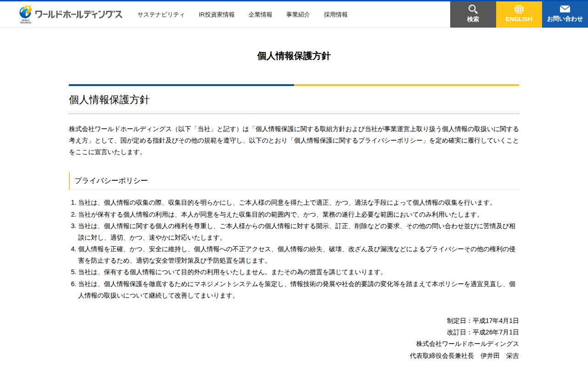Screen dimensions: 588x368
Task: Open the 企業情報 menu
Action: [x=260, y=15]
